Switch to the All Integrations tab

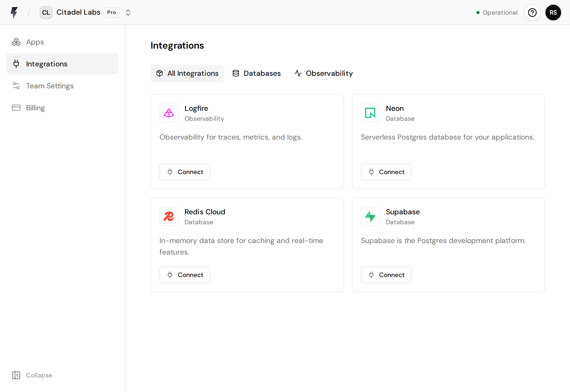point(187,73)
